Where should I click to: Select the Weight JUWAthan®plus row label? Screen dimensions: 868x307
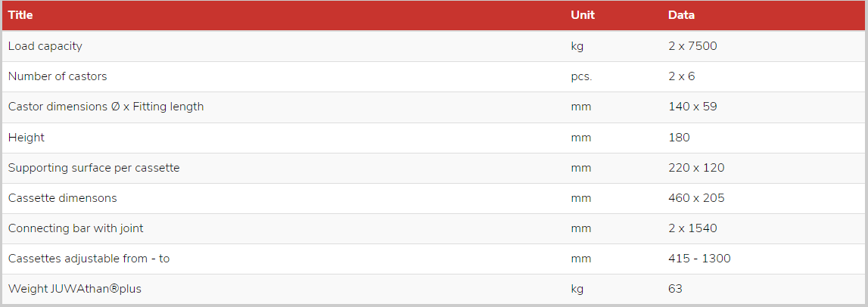tap(75, 289)
